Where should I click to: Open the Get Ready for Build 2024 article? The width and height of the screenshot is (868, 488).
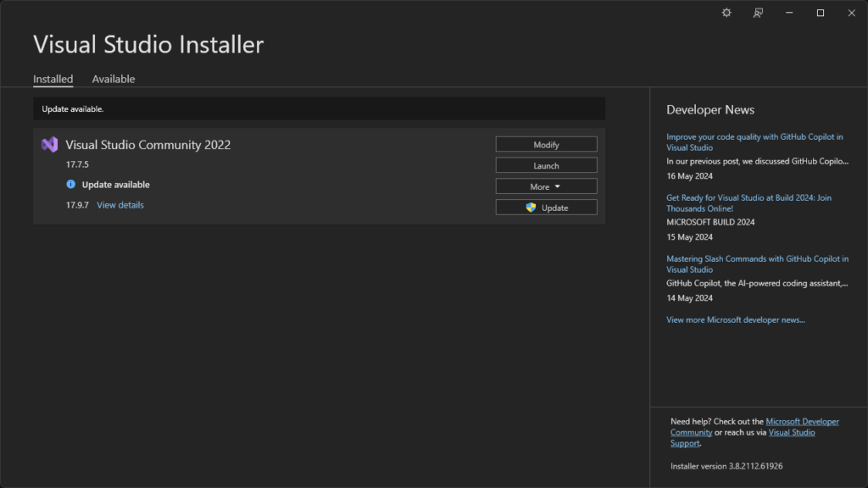pos(748,203)
